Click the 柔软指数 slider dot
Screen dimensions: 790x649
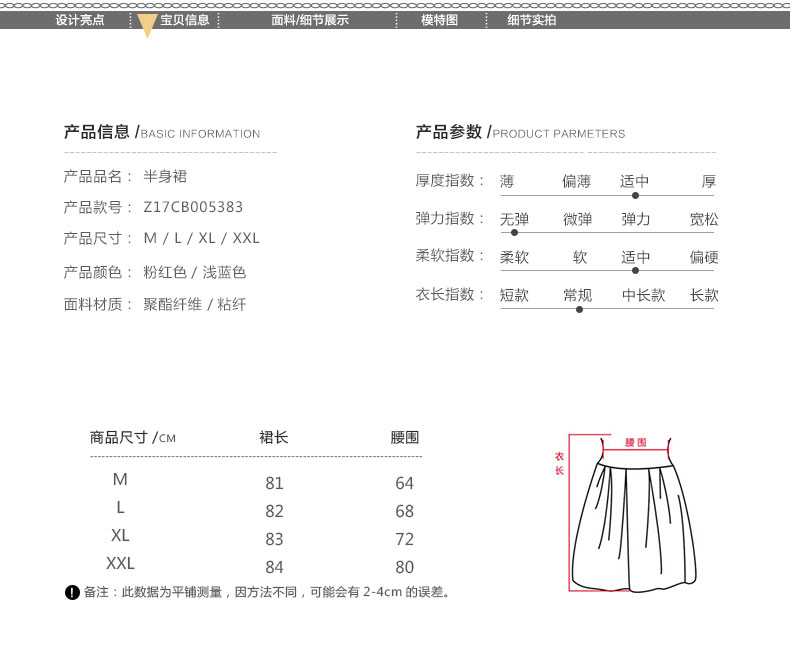(635, 270)
